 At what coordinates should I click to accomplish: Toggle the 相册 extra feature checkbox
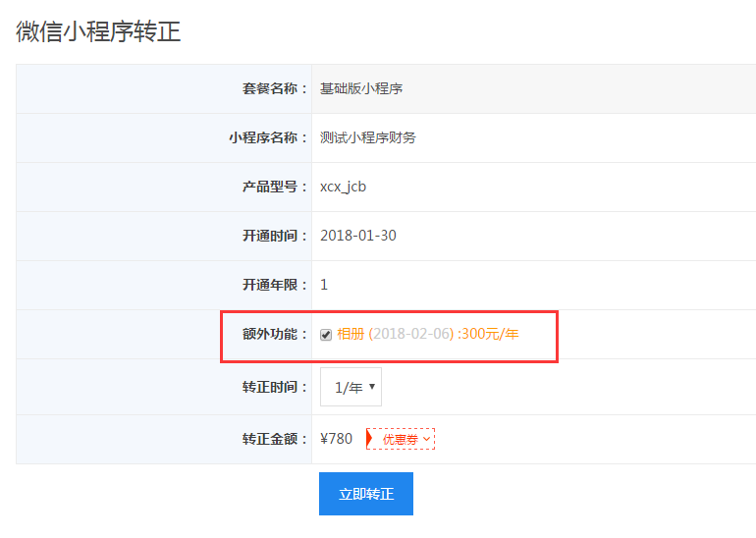tap(326, 335)
